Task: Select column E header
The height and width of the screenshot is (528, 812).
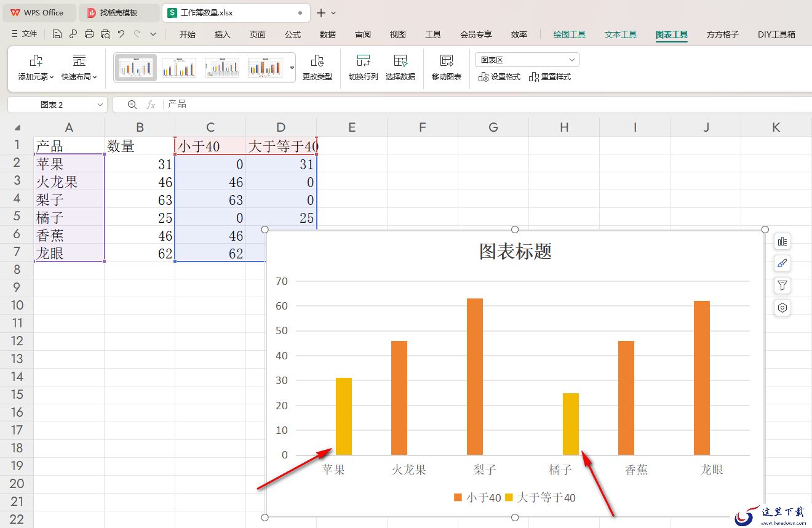Action: click(x=352, y=127)
